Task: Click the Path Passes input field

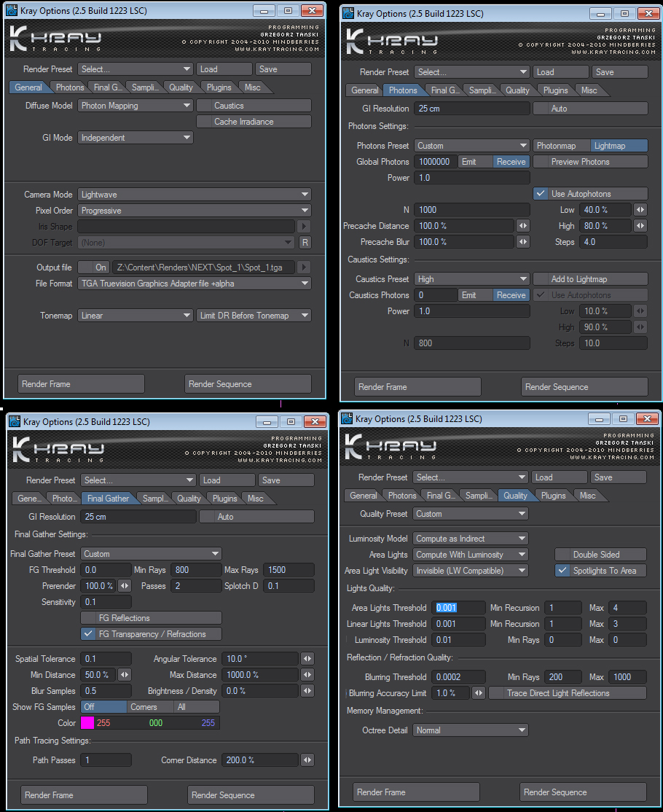Action: (x=106, y=760)
